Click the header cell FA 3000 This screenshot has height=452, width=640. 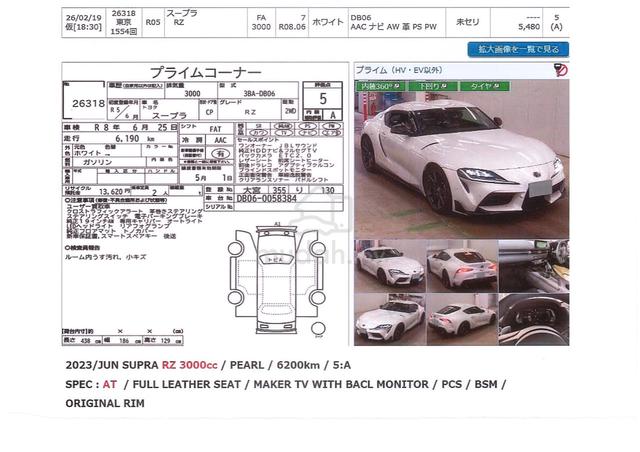tap(261, 22)
